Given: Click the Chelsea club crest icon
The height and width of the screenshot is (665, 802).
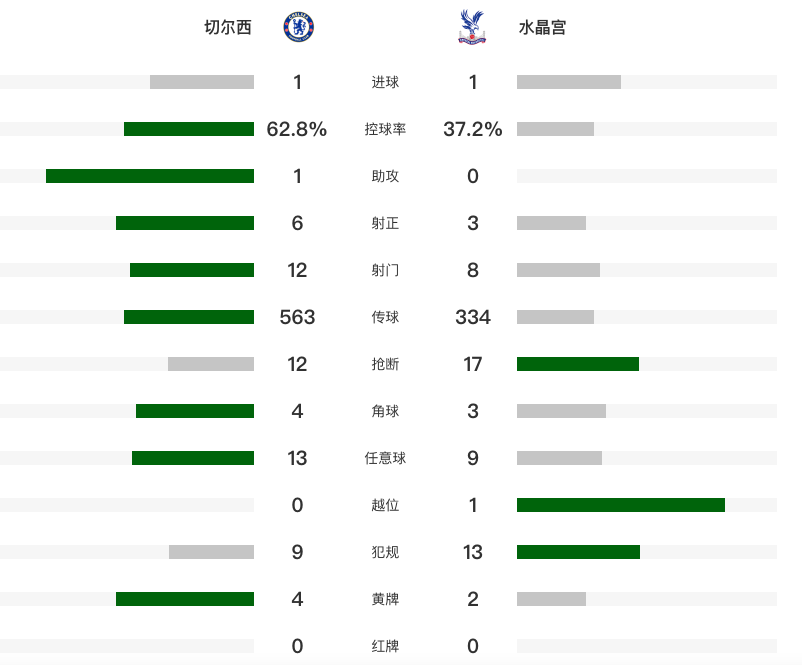Looking at the screenshot, I should [x=299, y=27].
